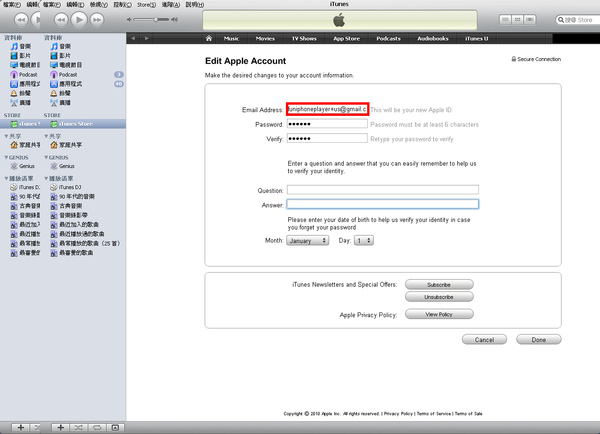Open the 檢視(V) menu
Screen dimensions: 600x434
tap(99, 5)
